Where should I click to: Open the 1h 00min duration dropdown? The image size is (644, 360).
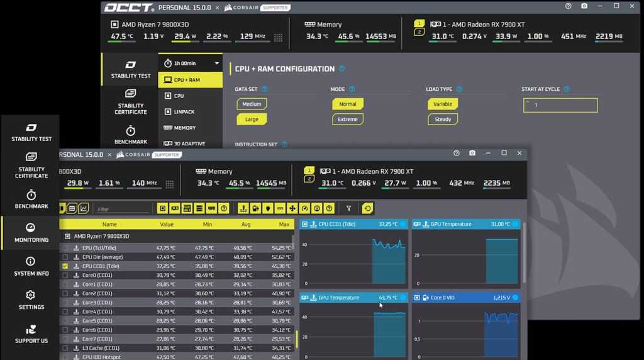[191, 64]
